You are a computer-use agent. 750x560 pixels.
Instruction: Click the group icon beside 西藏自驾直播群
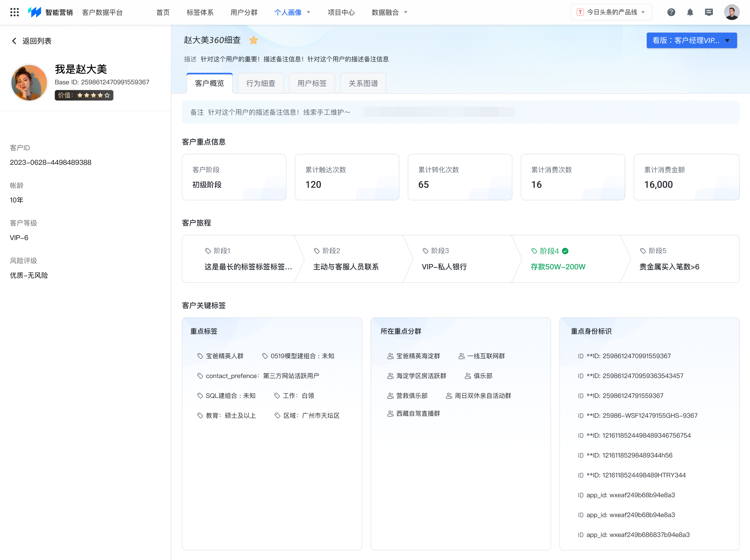point(390,413)
